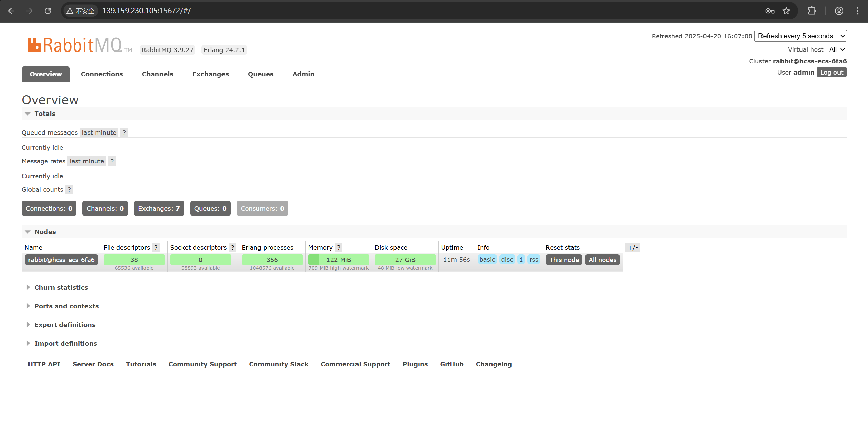Screen dimensions: 868x432
Task: Click the help icon next to Global counts
Action: point(69,189)
